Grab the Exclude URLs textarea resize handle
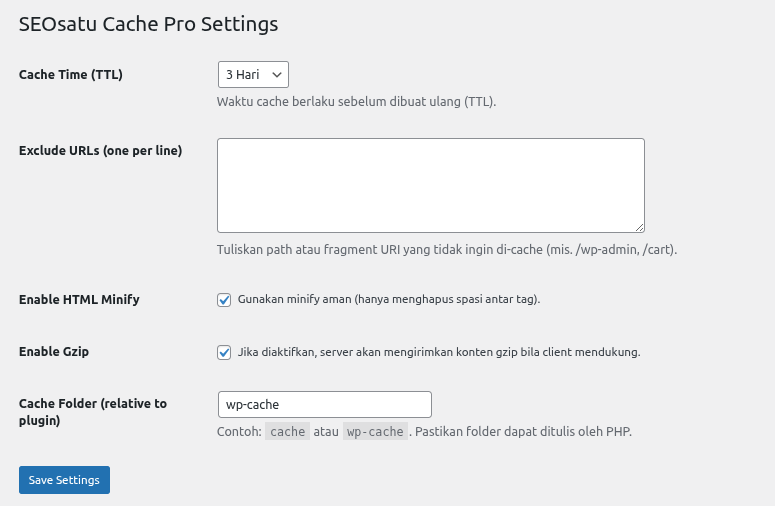This screenshot has height=506, width=775. click(x=639, y=227)
